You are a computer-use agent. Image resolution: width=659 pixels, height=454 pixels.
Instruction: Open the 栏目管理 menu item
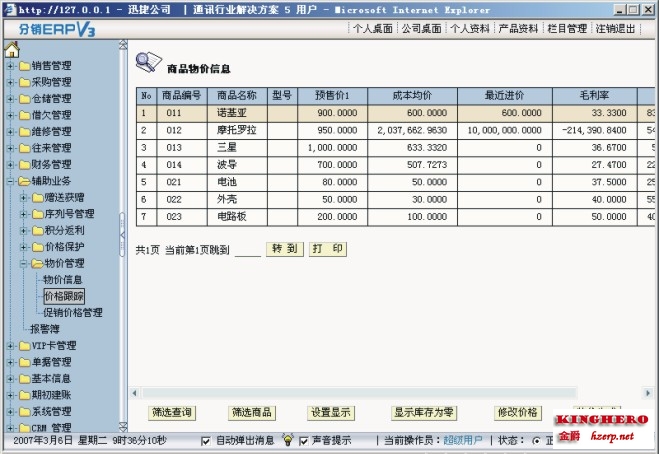pyautogui.click(x=567, y=29)
